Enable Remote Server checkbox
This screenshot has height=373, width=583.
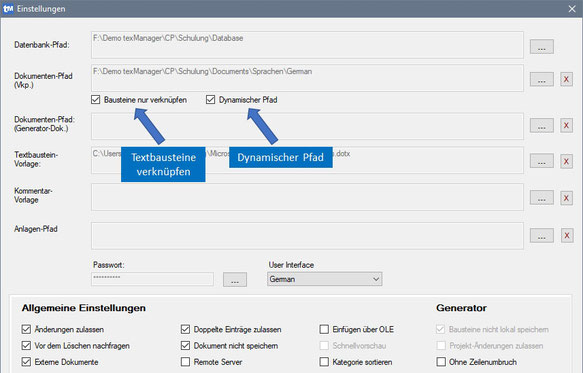(185, 362)
